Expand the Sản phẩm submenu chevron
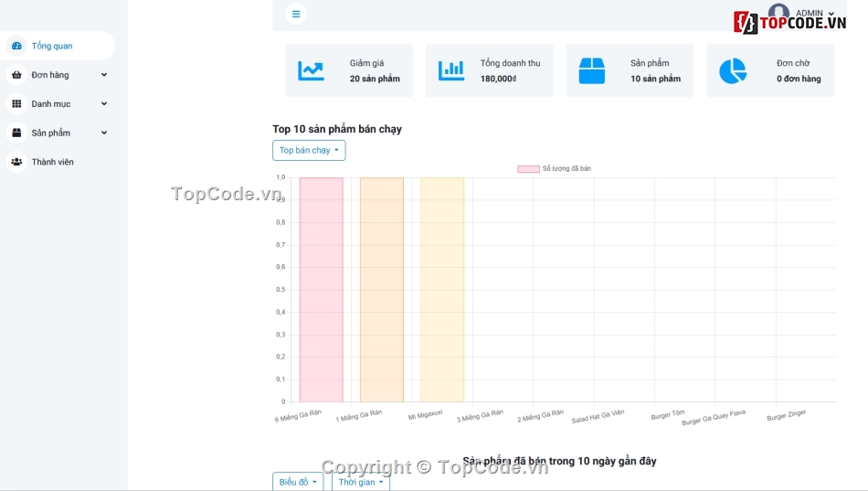Image resolution: width=868 pixels, height=491 pixels. [104, 133]
